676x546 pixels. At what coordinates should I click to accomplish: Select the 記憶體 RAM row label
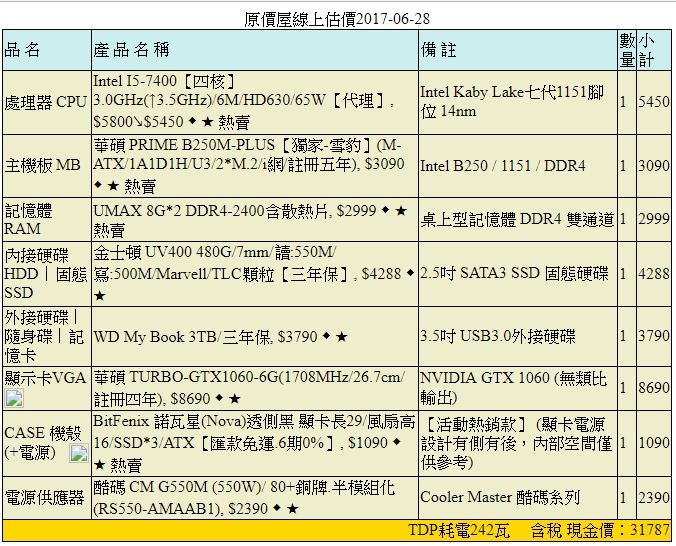[x=28, y=220]
